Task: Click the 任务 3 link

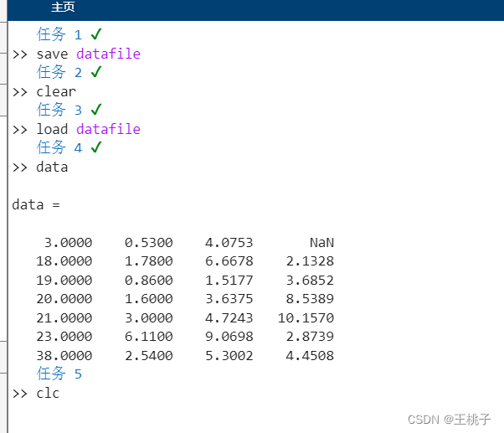Action: pyautogui.click(x=59, y=110)
